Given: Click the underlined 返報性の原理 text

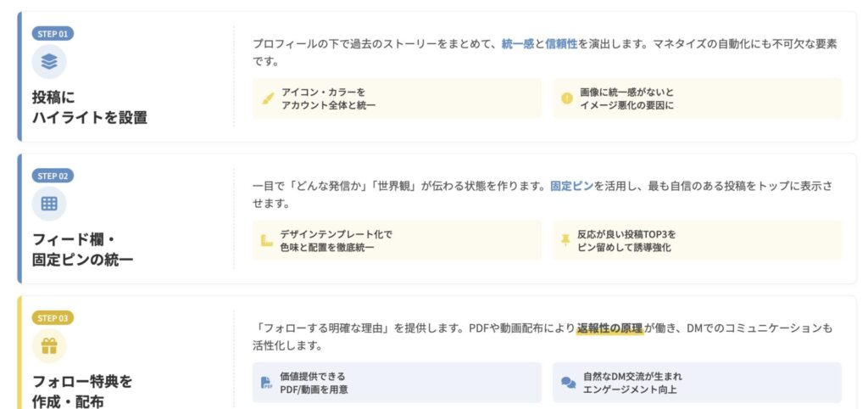Looking at the screenshot, I should point(609,328).
